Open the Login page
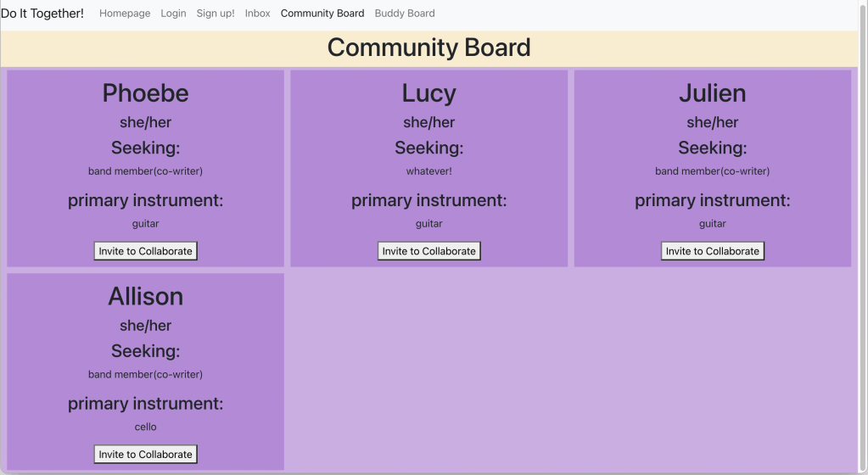The width and height of the screenshot is (868, 475). pyautogui.click(x=173, y=14)
